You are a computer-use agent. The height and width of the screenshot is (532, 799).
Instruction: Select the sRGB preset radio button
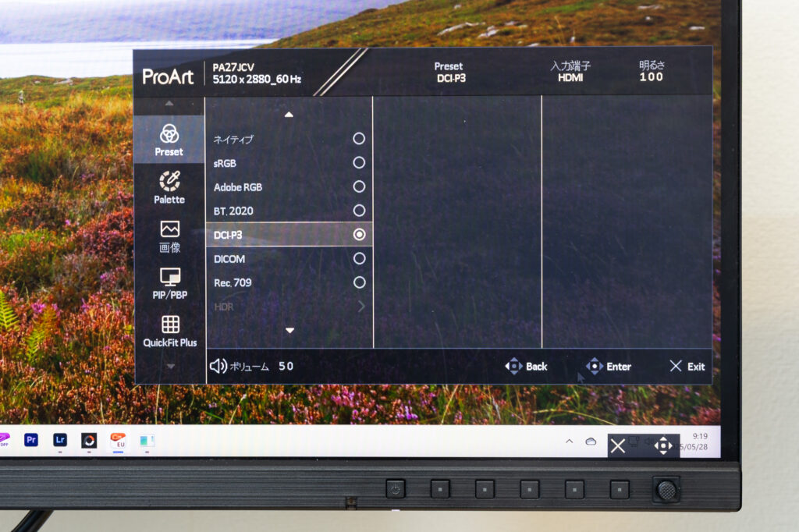click(359, 162)
